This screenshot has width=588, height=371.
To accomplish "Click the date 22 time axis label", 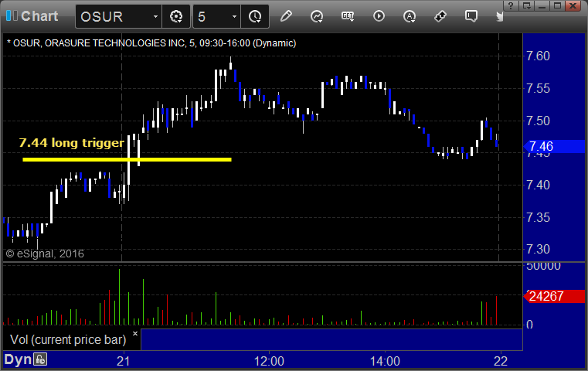I will 501,361.
